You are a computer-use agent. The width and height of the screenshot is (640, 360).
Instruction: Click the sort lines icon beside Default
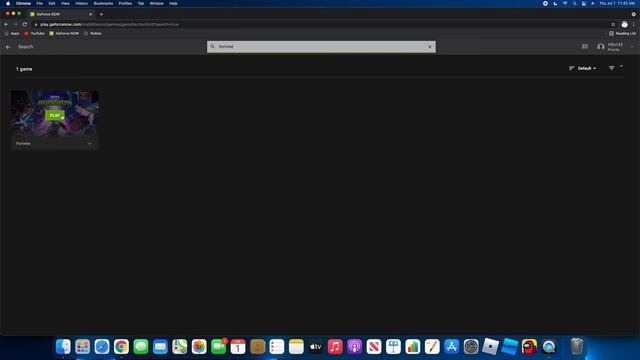(571, 68)
